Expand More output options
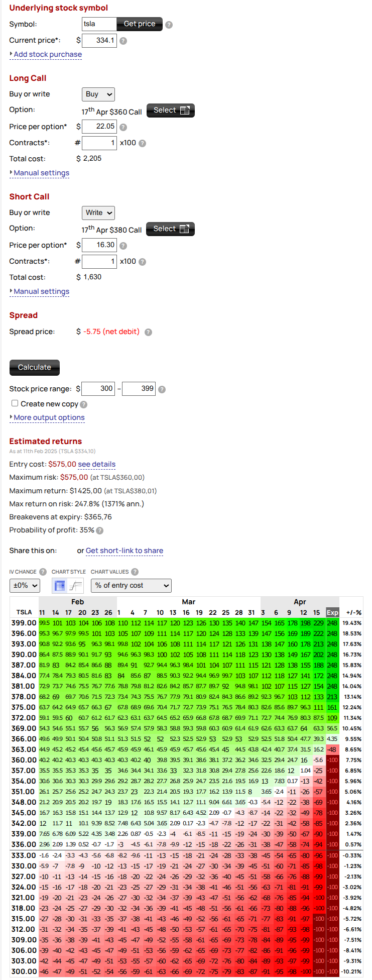The image size is (372, 980). tap(49, 417)
